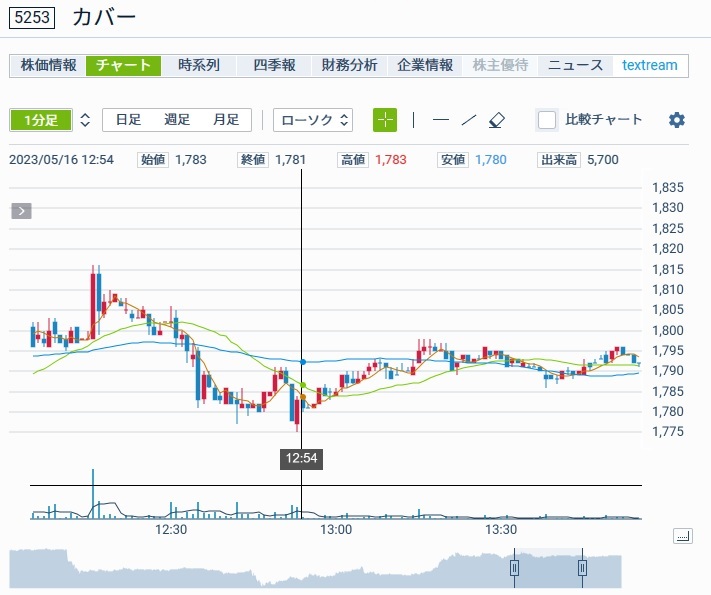Click the small icon below the price axis
Viewport: 711px width, 595px height.
pyautogui.click(x=682, y=536)
